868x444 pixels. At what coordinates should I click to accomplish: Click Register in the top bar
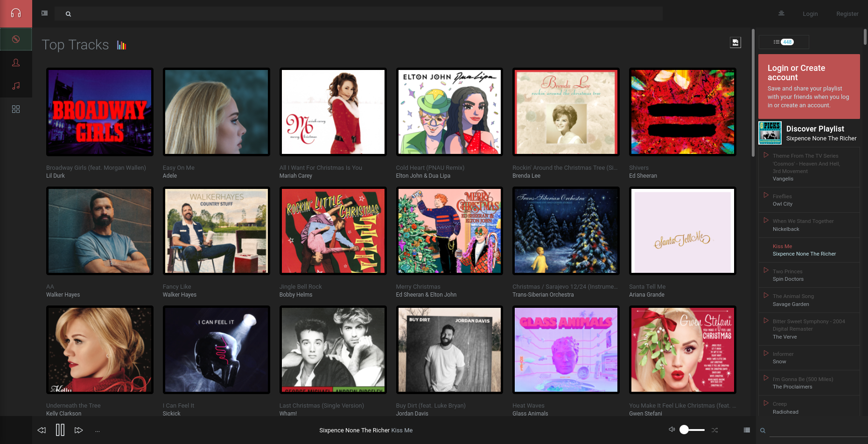tap(847, 14)
